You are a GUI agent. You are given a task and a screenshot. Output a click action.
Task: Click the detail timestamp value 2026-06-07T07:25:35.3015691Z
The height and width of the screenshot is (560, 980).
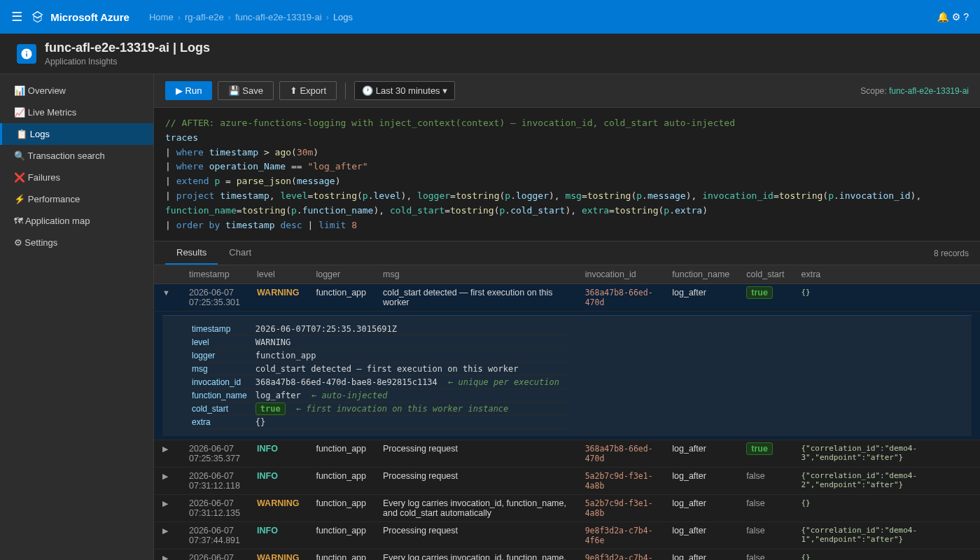326,329
